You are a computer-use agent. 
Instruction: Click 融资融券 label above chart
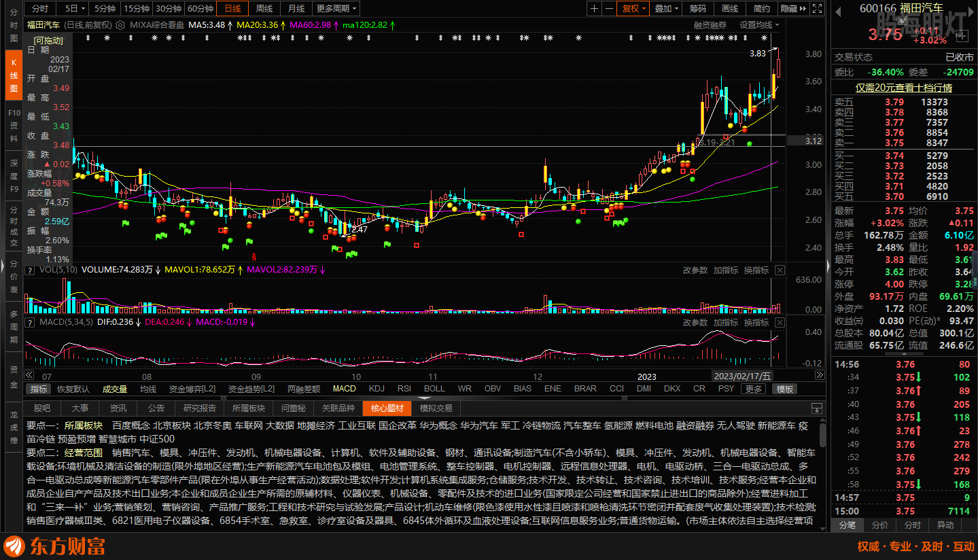point(710,24)
